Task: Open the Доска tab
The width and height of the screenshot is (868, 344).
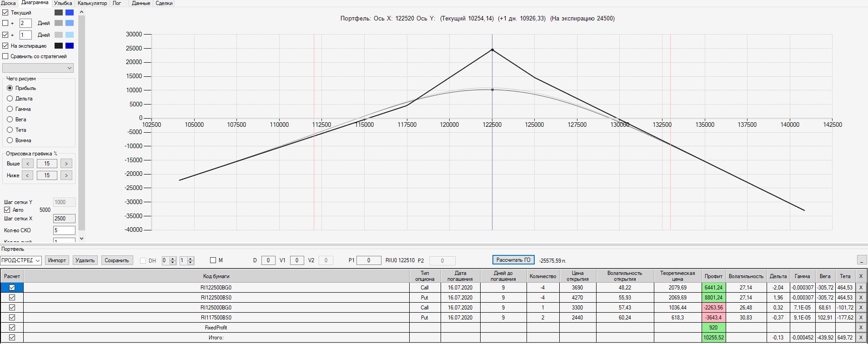Action: tap(8, 3)
